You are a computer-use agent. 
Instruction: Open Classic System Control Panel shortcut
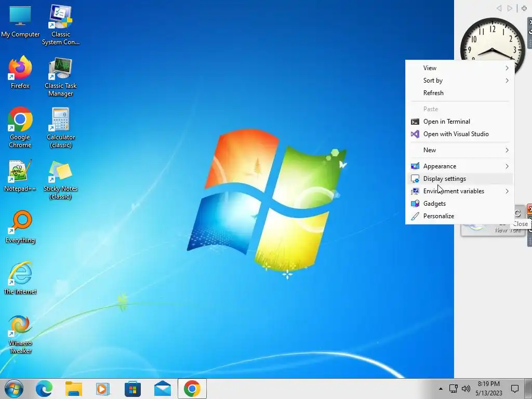click(x=61, y=24)
